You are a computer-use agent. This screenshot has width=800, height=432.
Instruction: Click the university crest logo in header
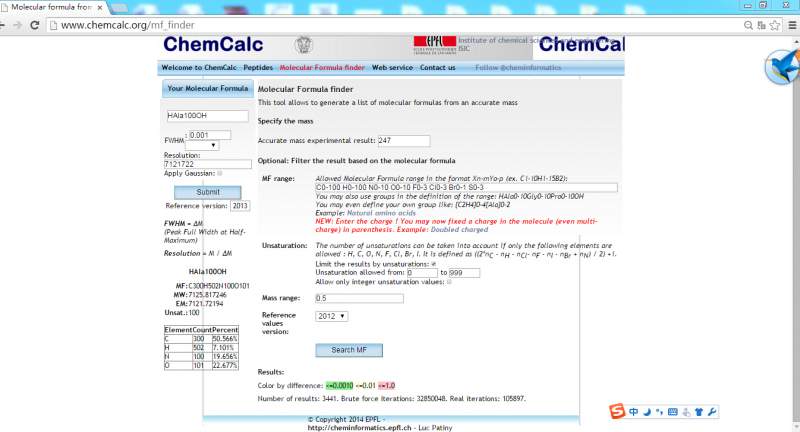point(304,45)
